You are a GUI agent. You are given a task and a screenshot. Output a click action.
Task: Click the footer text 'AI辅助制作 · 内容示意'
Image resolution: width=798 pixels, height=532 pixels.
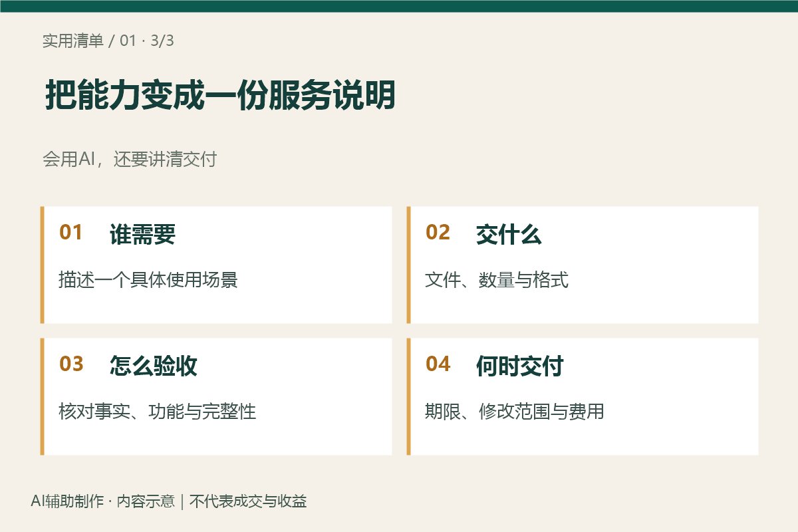pos(102,501)
